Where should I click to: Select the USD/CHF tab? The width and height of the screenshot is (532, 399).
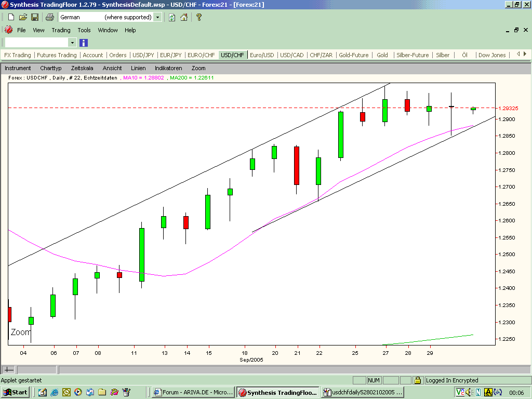click(x=232, y=55)
